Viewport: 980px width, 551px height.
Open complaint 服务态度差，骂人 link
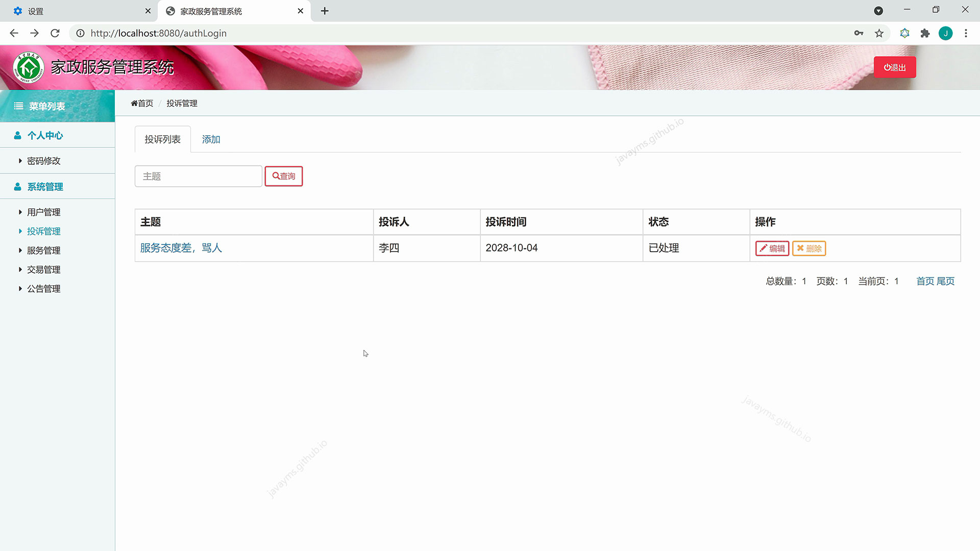181,248
